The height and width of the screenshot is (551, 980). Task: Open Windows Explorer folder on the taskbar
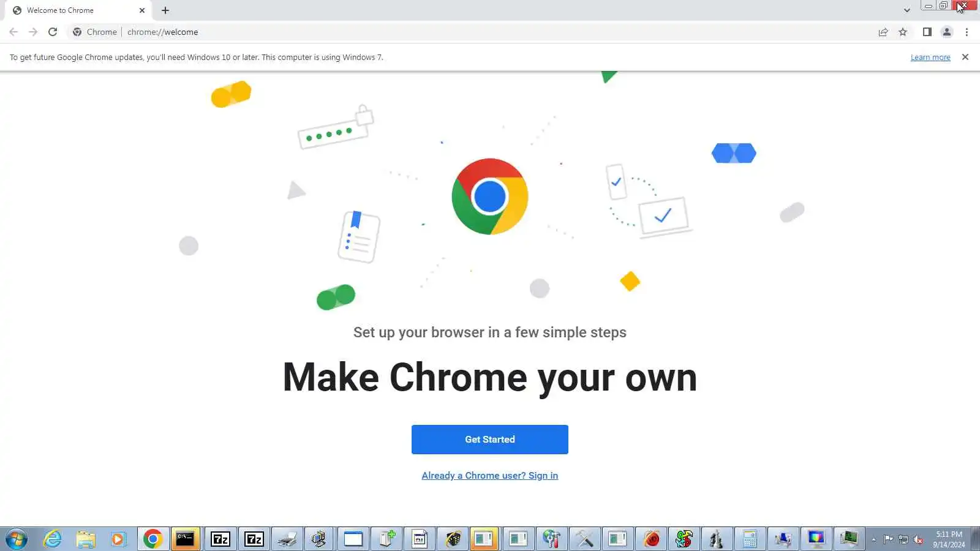pos(86,539)
